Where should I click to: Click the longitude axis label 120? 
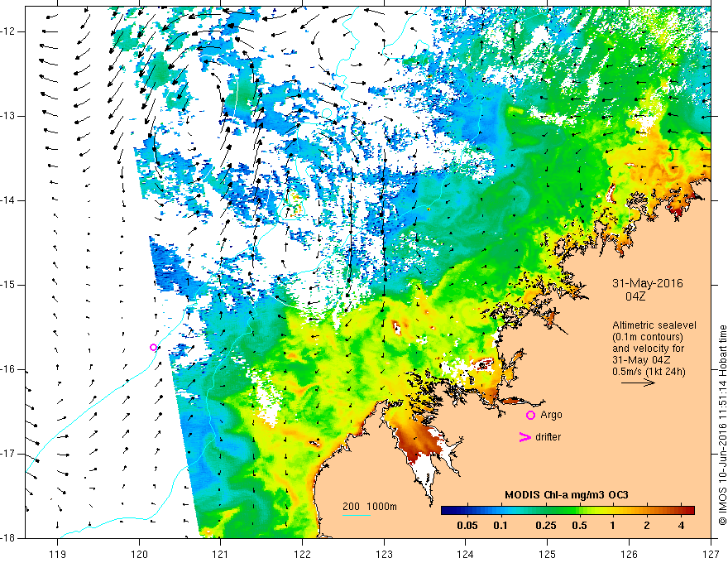(x=139, y=554)
